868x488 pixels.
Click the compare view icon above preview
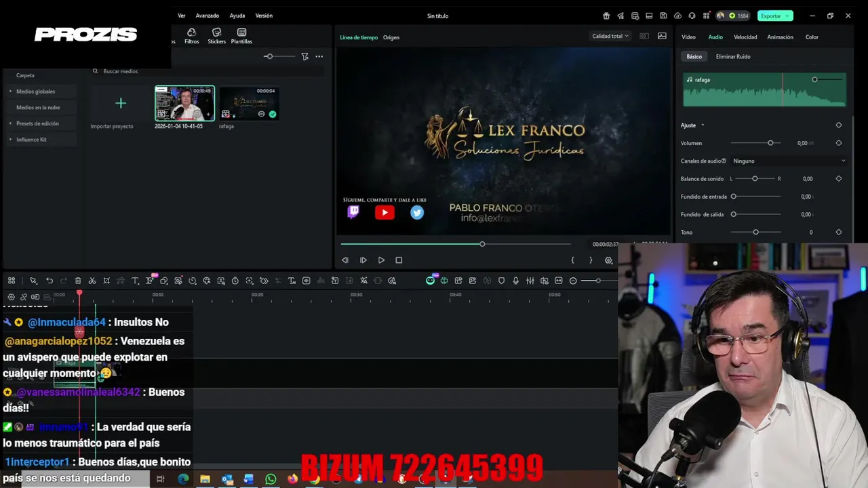pos(644,36)
